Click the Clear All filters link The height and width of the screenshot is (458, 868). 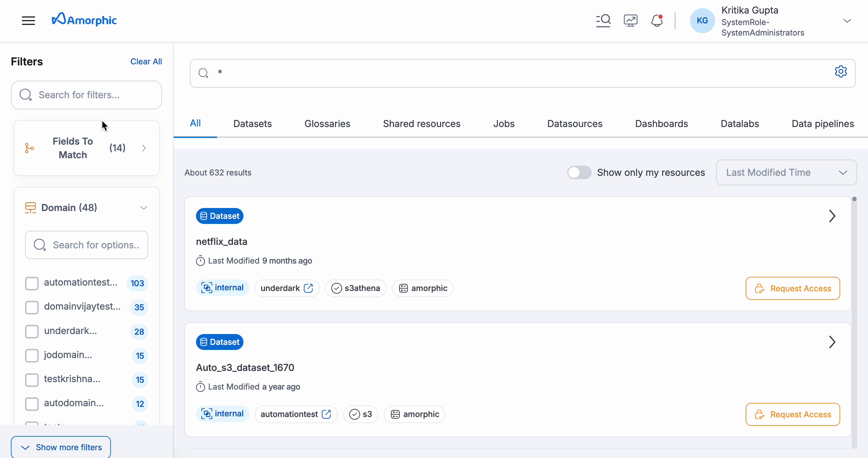tap(146, 61)
